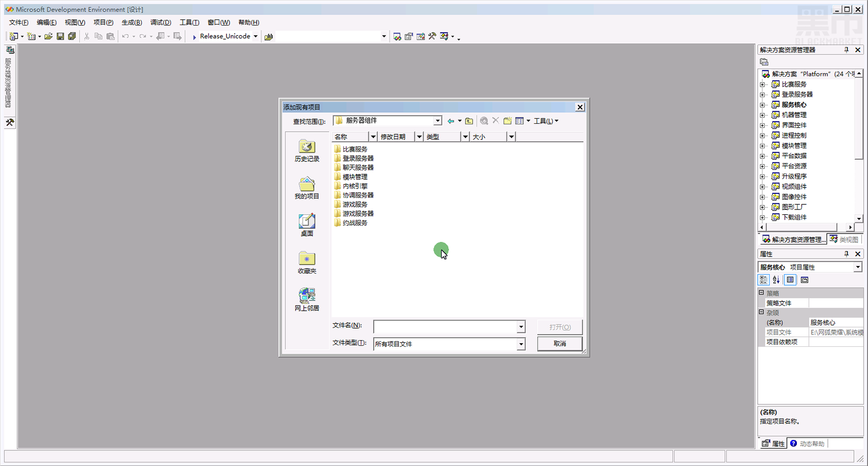Expand the 比赛服务 project node
This screenshot has height=466, width=868.
(x=762, y=84)
